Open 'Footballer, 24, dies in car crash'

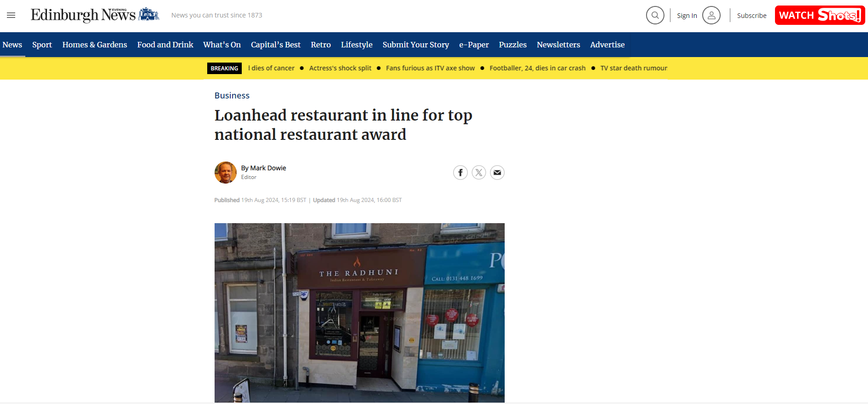click(537, 68)
